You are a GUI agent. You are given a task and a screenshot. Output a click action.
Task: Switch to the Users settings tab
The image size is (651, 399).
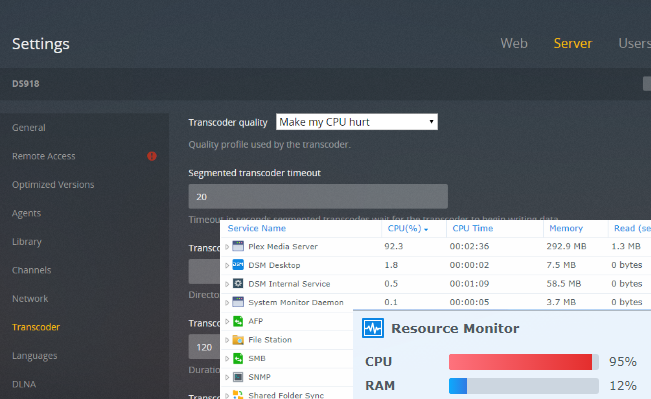pos(634,43)
